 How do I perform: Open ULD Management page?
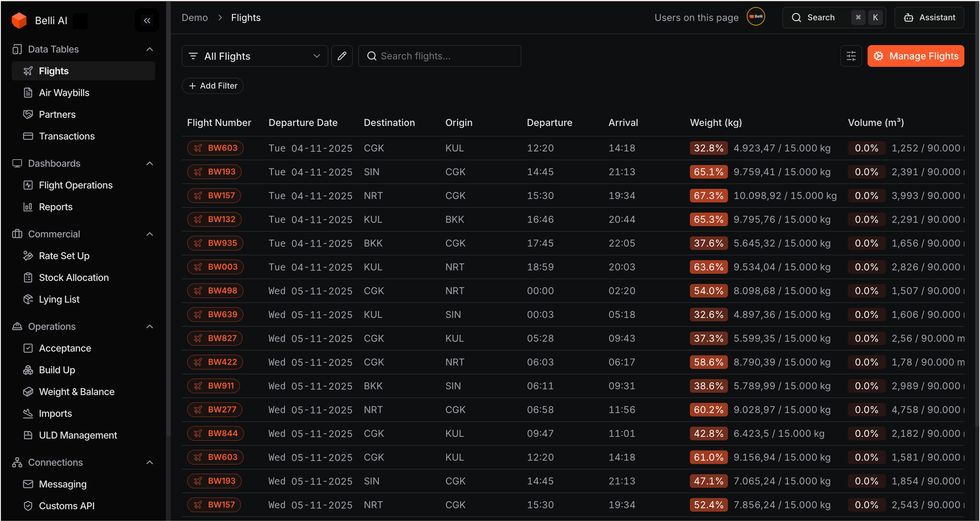78,435
